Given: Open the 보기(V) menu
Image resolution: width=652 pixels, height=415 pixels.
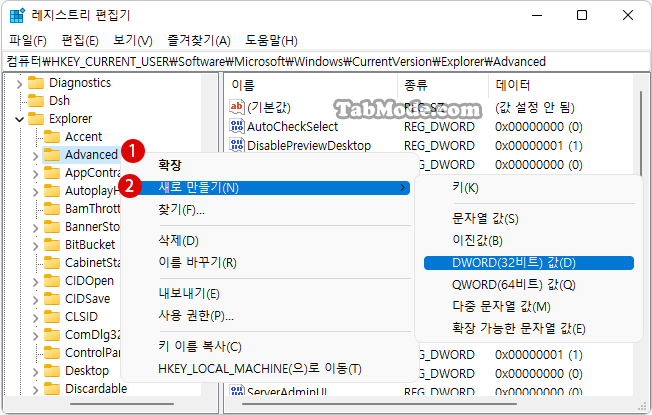Looking at the screenshot, I should coord(133,41).
